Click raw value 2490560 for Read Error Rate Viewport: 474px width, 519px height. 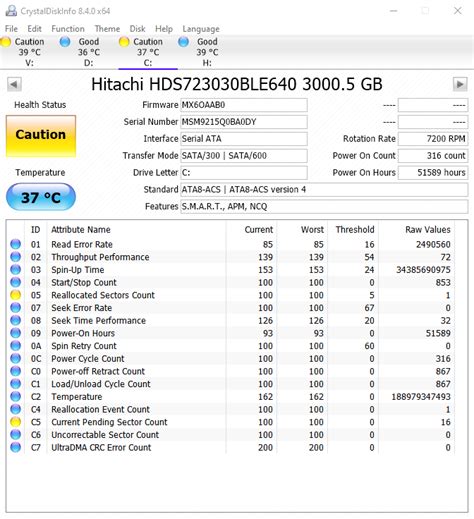[433, 245]
